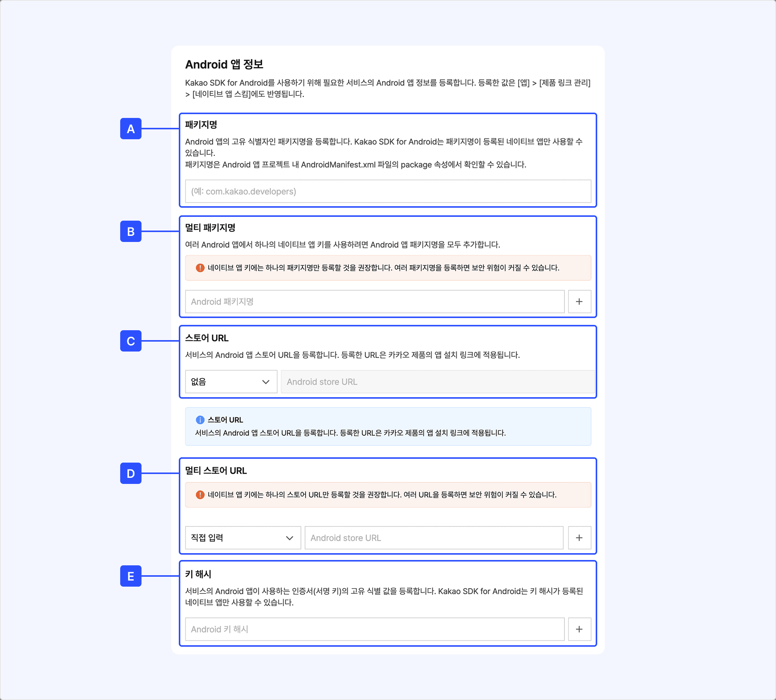Click the blue E annotation marker
Viewport: 776px width, 700px height.
[131, 576]
